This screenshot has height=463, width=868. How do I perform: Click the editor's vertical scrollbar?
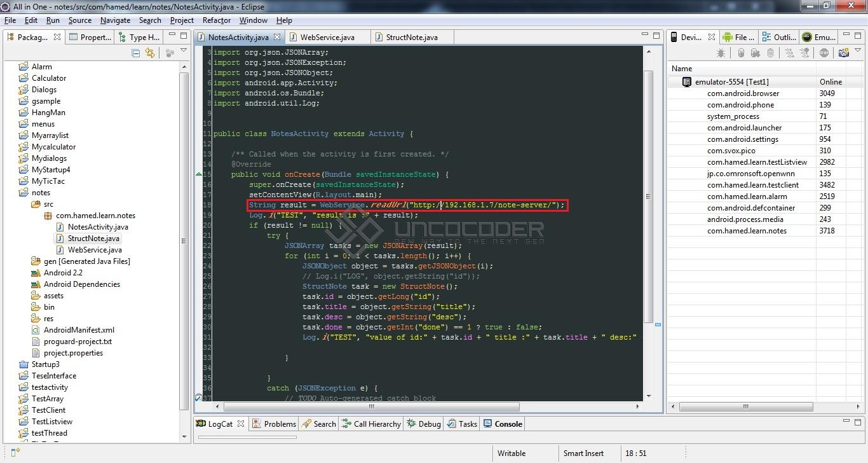point(649,197)
